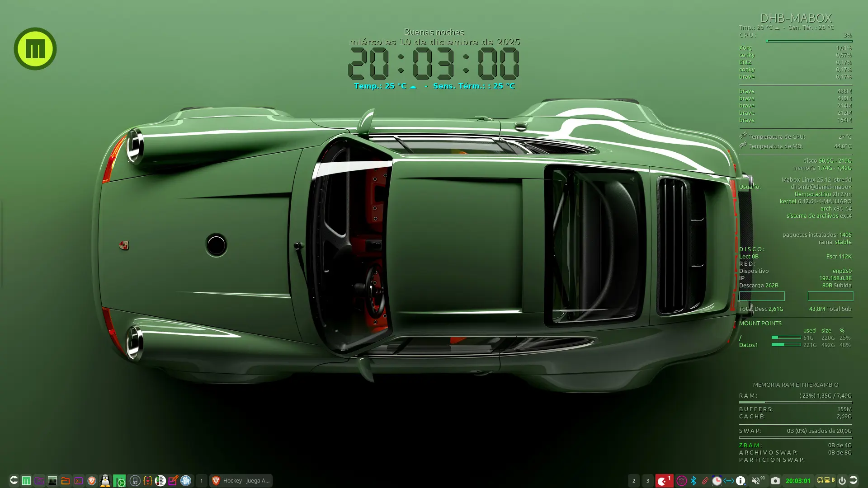Launch the terminal from the panel
This screenshot has height=488, width=868.
coord(79,481)
